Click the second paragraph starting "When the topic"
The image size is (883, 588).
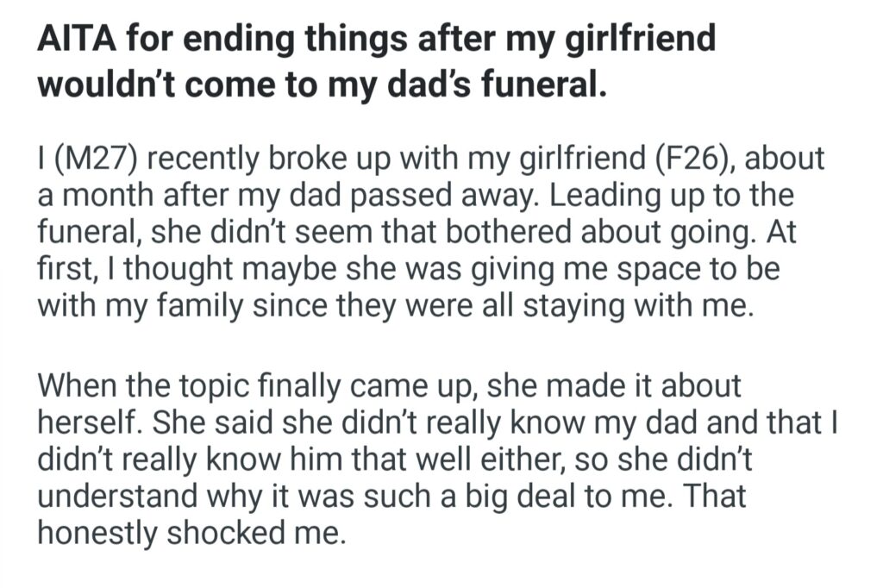point(431,459)
